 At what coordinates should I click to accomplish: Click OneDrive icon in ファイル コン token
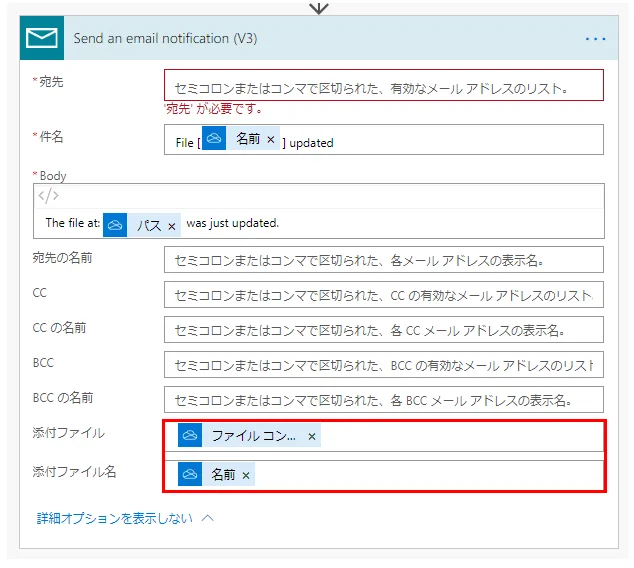coord(190,436)
